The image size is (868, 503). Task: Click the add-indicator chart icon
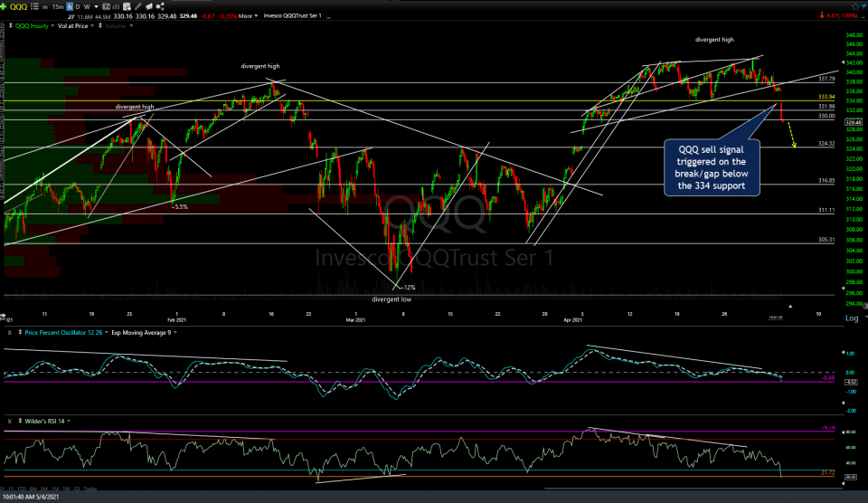(127, 6)
